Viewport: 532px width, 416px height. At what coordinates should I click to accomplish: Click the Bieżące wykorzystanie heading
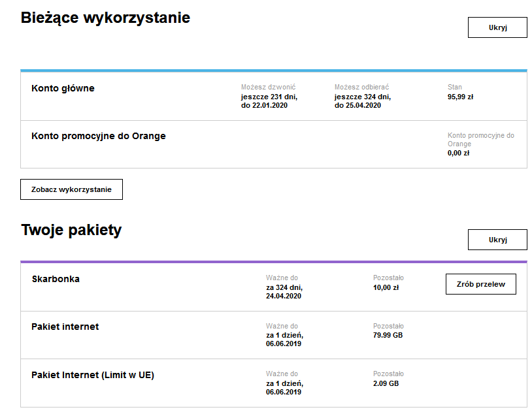coord(105,18)
